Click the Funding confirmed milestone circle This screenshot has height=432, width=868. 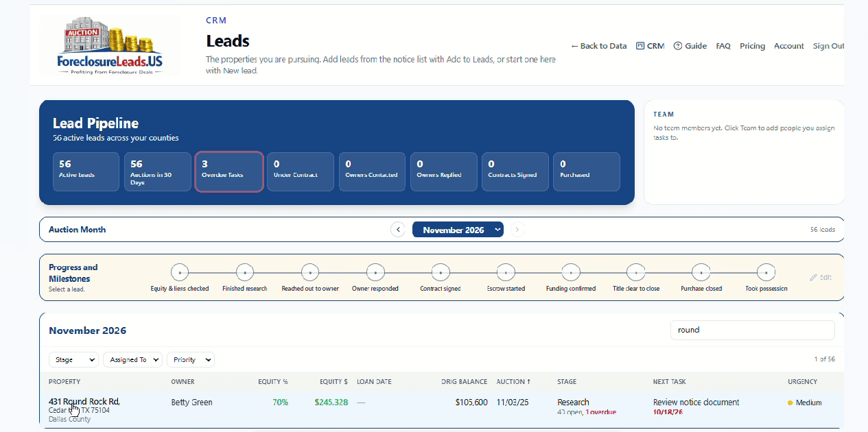coord(571,272)
